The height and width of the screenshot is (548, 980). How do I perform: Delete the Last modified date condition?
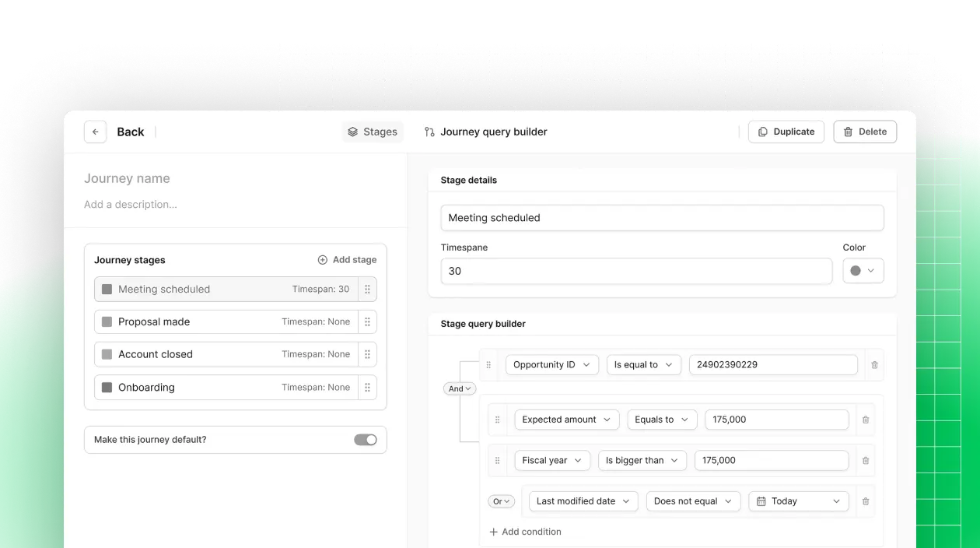pyautogui.click(x=866, y=501)
